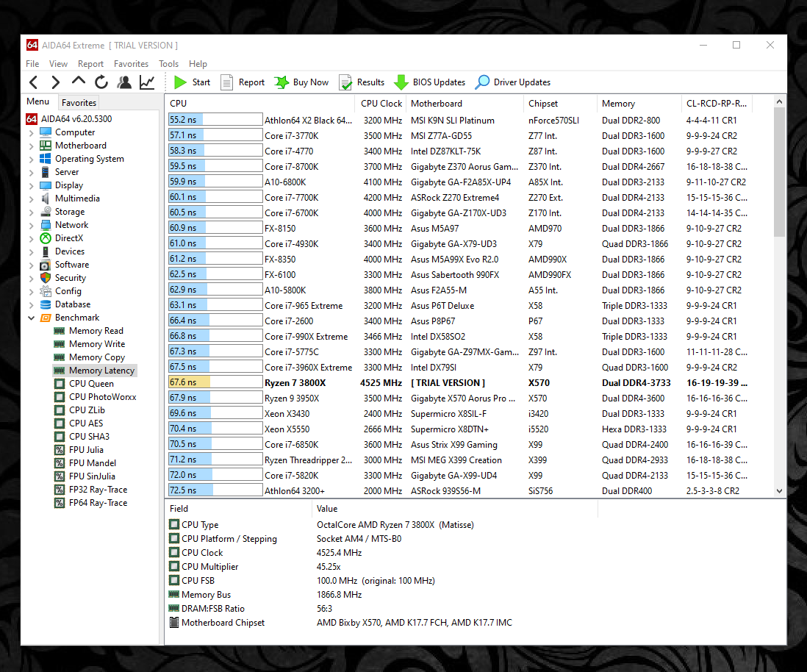Click the CPU Queen chip icon

(x=60, y=384)
